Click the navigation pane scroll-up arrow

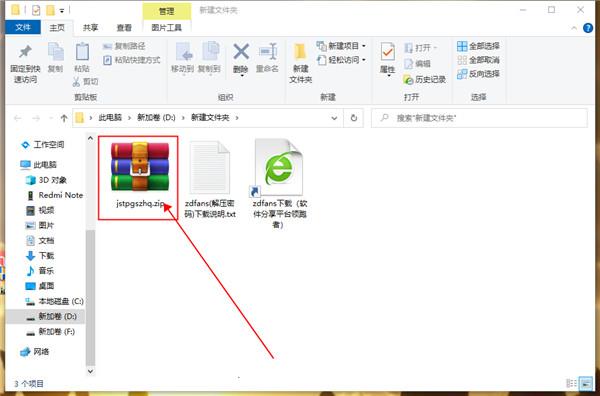coord(90,138)
